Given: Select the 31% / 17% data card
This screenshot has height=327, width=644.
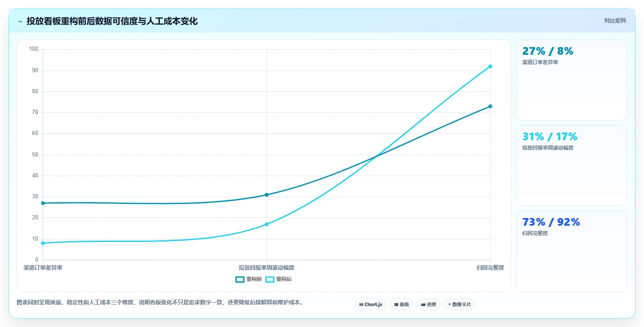Looking at the screenshot, I should pos(571,165).
